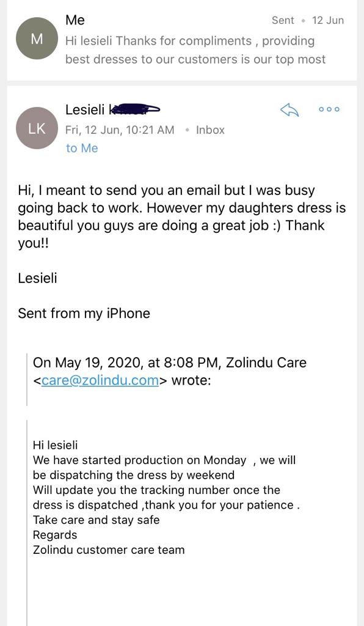The image size is (364, 626).
Task: Select the Sent label on first message
Action: (x=283, y=20)
